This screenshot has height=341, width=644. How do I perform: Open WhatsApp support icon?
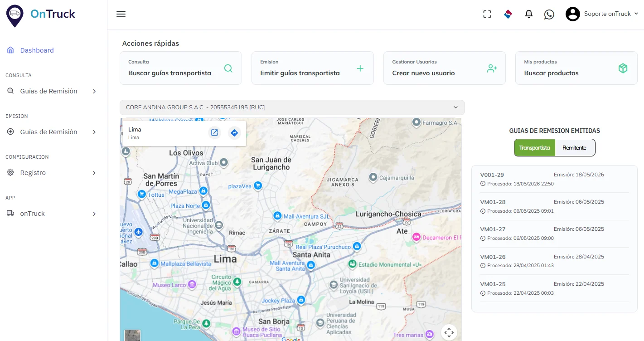(x=549, y=14)
